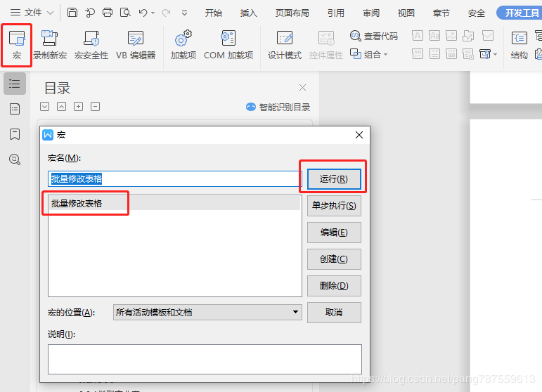The image size is (542, 392).
Task: Switch to the 开始 tab
Action: pyautogui.click(x=213, y=13)
